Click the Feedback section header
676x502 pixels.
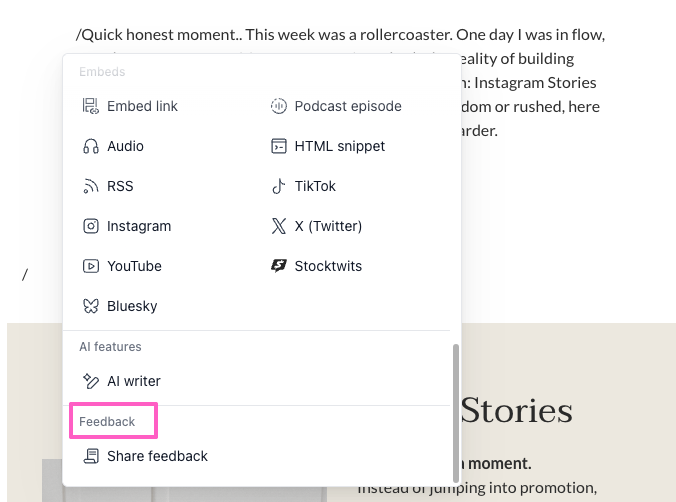click(x=107, y=421)
